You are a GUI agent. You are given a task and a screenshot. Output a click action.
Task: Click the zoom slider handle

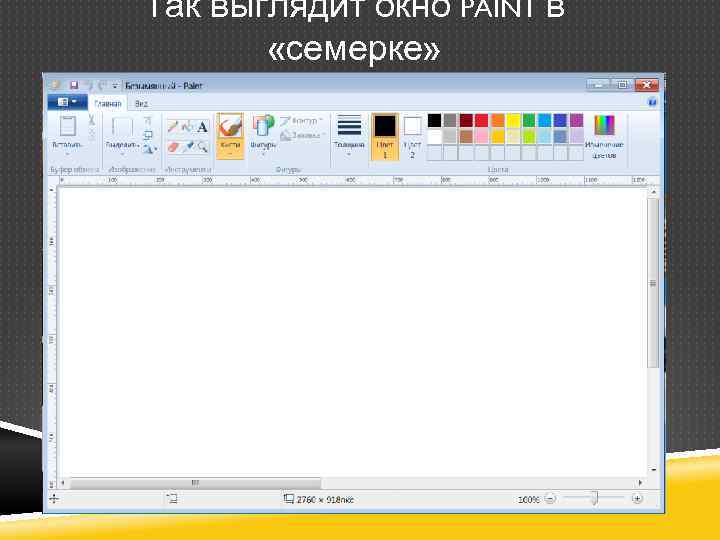coord(594,499)
